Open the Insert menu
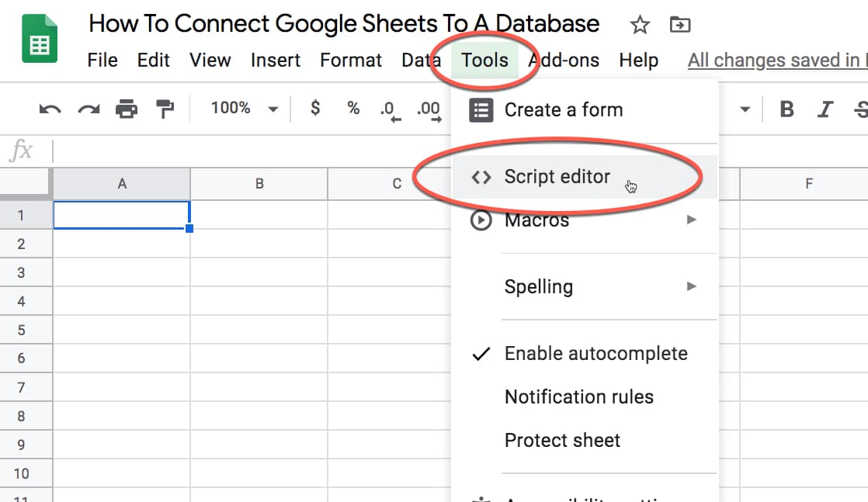 (276, 61)
